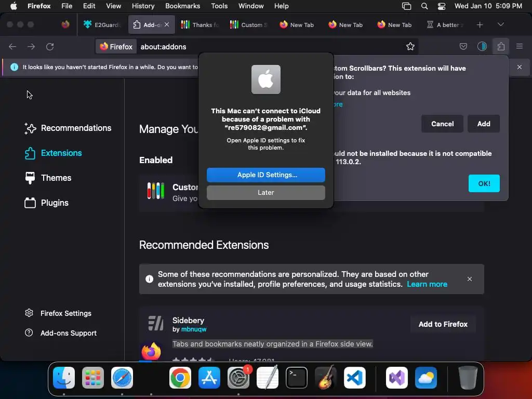Click the date and time in menu bar

488,6
